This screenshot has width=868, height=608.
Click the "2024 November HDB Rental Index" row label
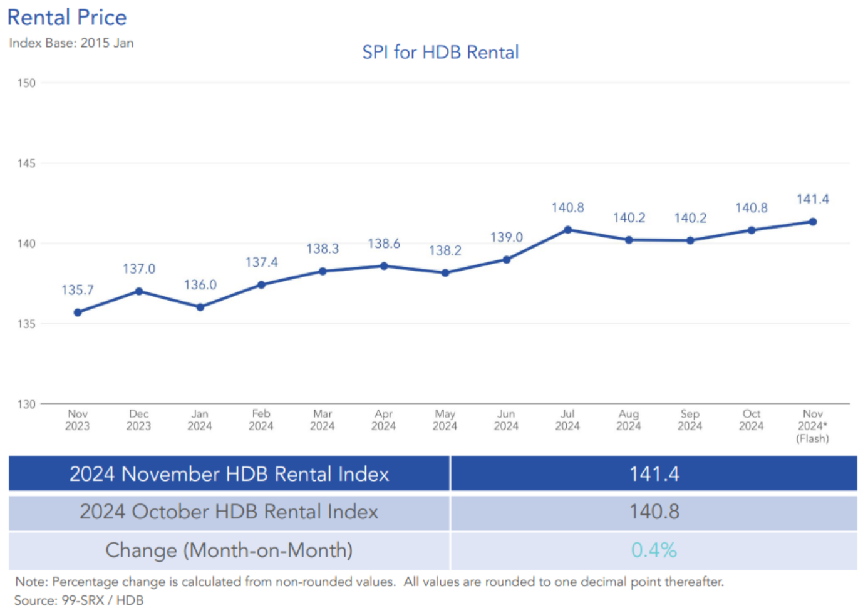[229, 474]
